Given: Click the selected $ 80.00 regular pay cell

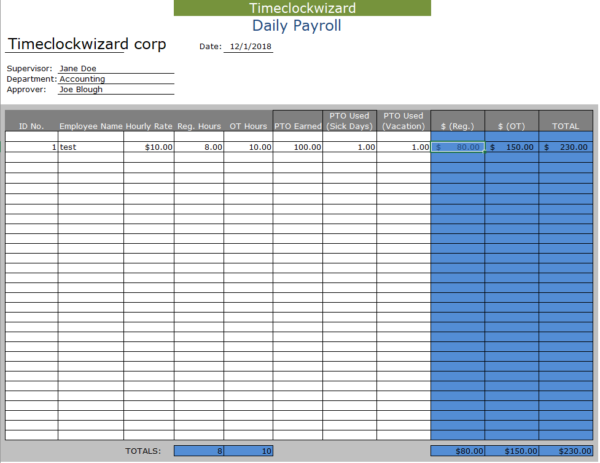Looking at the screenshot, I should (x=458, y=147).
